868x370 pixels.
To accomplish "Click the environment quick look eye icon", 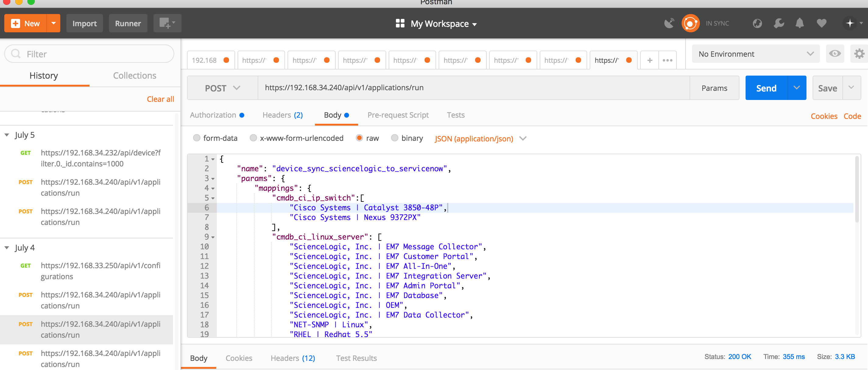I will pos(834,54).
